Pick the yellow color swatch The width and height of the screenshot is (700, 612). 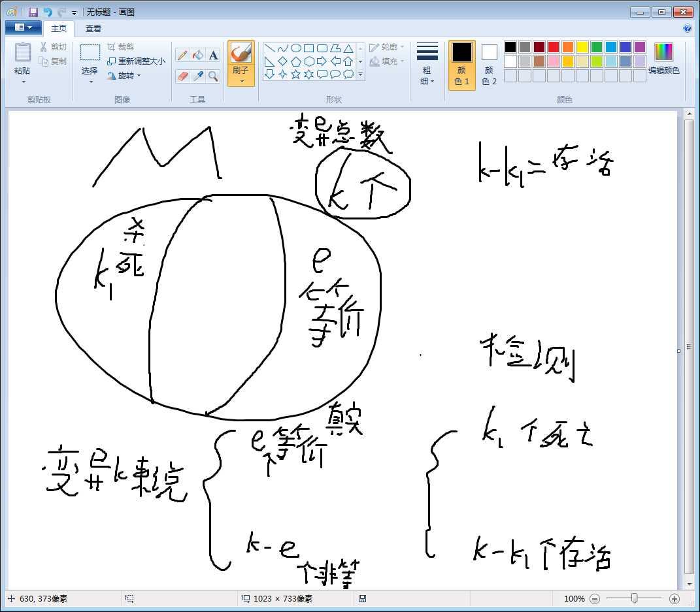tap(582, 47)
